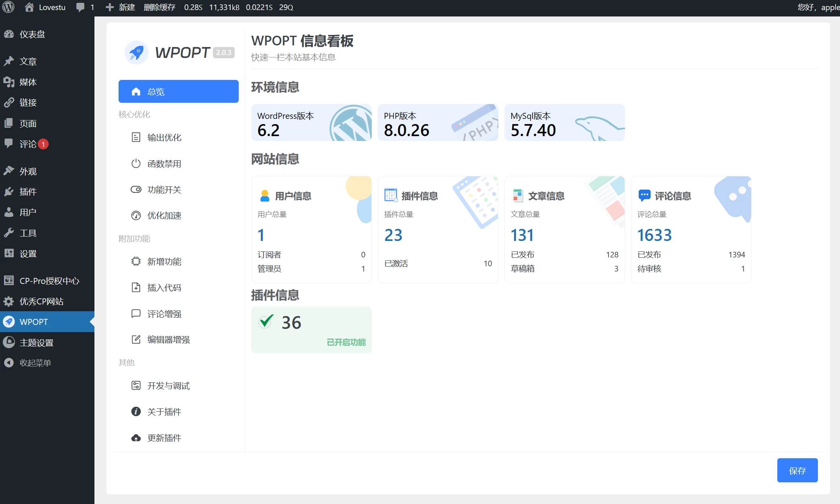The width and height of the screenshot is (840, 504).
Task: Open the 评论增强 menu item
Action: pyautogui.click(x=178, y=314)
